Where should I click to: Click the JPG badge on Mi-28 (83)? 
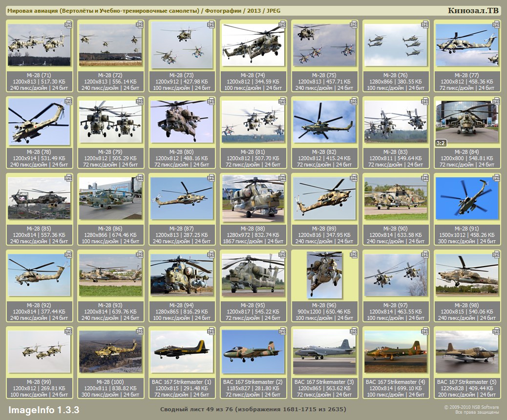(x=425, y=101)
